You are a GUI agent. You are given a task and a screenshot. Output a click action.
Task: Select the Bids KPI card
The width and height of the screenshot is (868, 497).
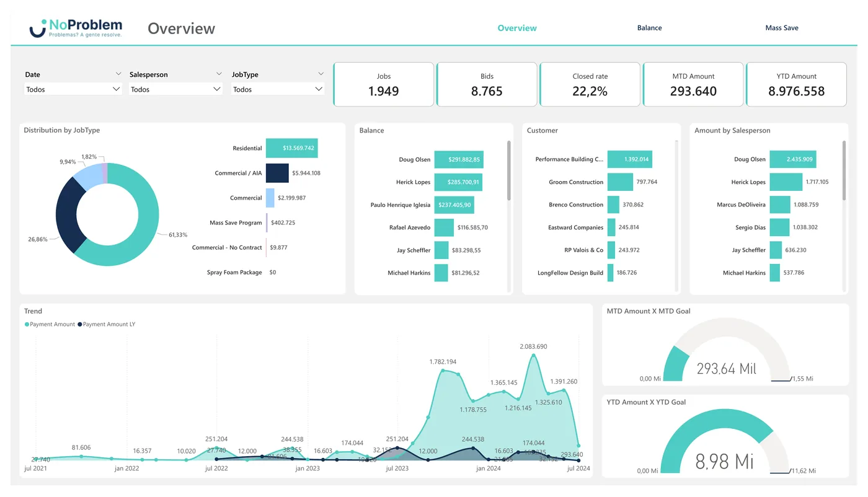[x=487, y=84]
